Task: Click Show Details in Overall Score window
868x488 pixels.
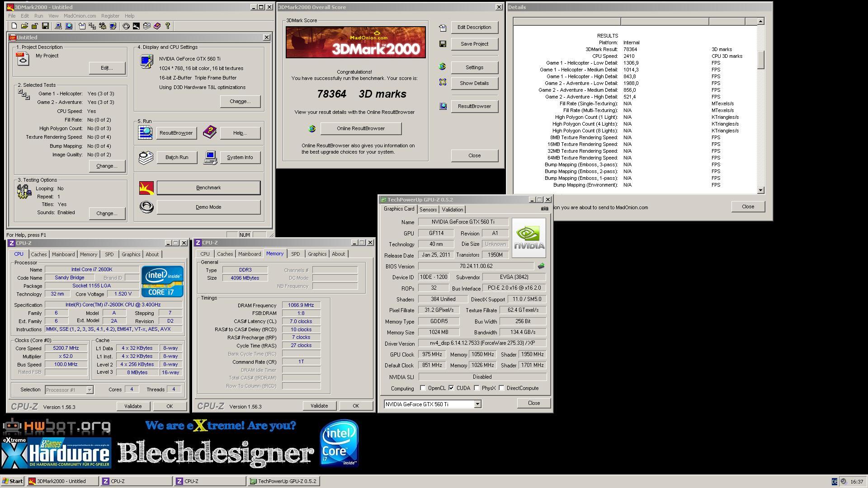Action: [x=474, y=83]
